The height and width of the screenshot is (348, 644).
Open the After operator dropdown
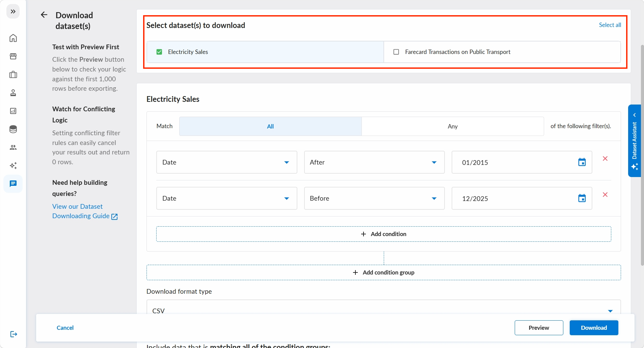pos(374,162)
